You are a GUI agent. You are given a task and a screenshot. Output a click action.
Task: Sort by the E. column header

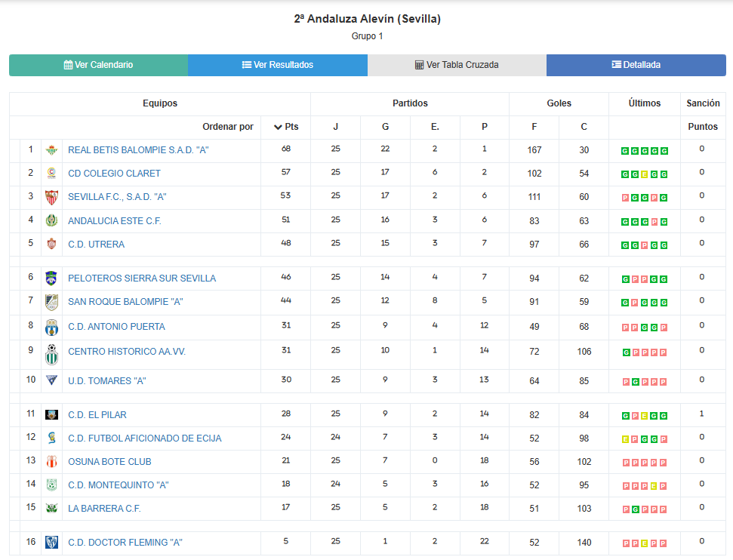pyautogui.click(x=436, y=127)
